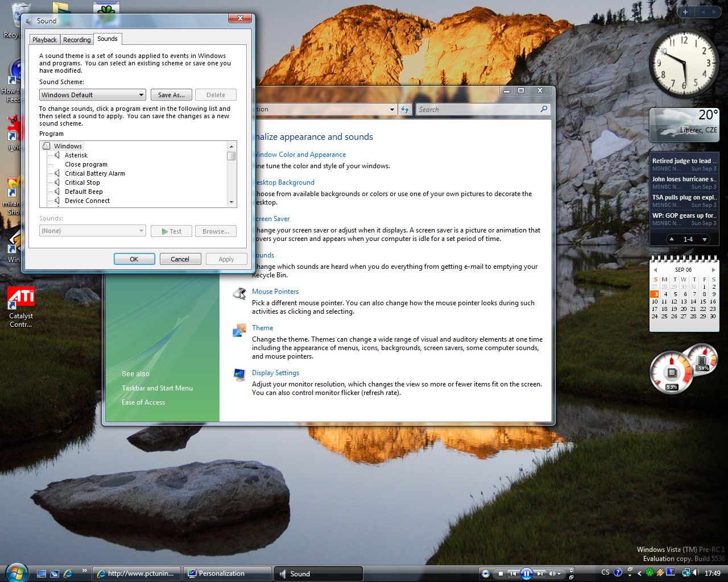Click Show Desktop quick launch icon
This screenshot has width=728, height=582.
pyautogui.click(x=42, y=573)
